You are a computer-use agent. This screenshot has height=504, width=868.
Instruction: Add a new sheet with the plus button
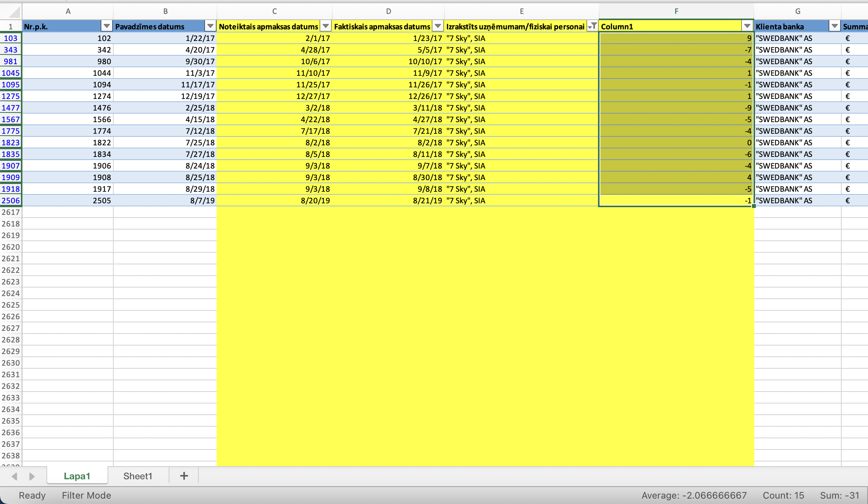pos(184,476)
